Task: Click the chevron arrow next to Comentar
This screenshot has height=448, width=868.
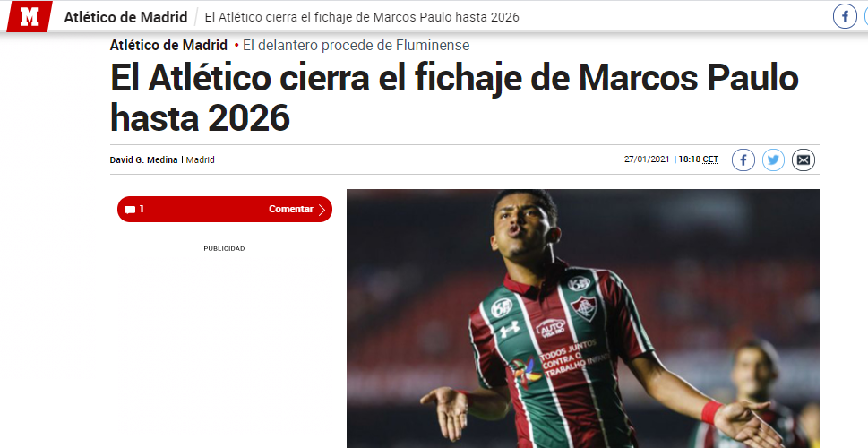Action: point(322,210)
